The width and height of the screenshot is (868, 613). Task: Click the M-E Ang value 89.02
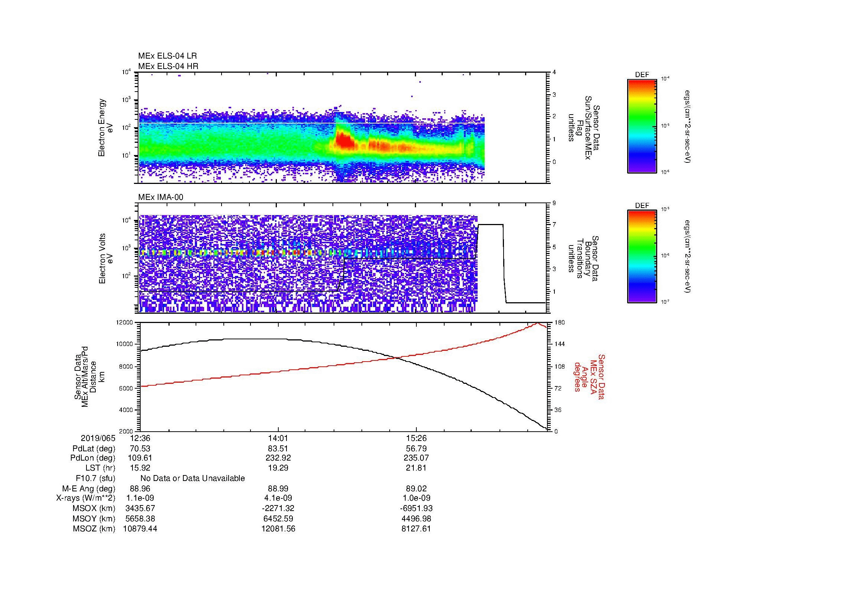click(416, 488)
